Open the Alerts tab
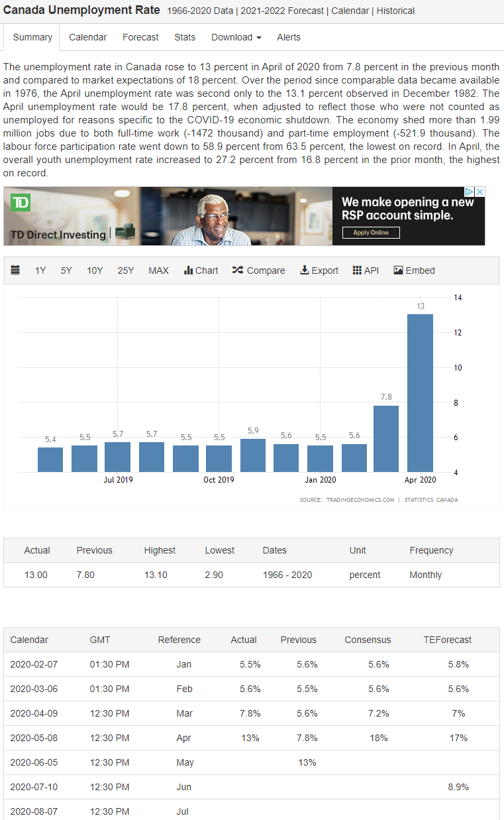The height and width of the screenshot is (820, 504). [289, 37]
